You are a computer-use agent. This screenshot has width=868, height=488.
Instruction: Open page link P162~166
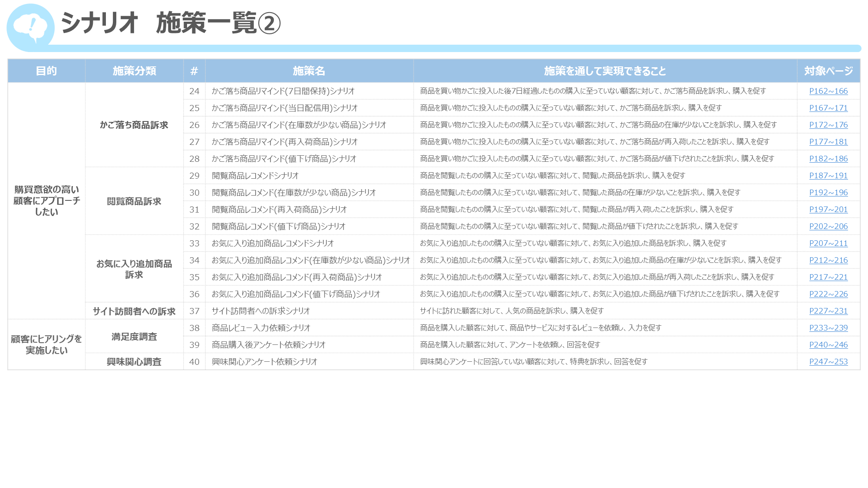click(x=828, y=91)
